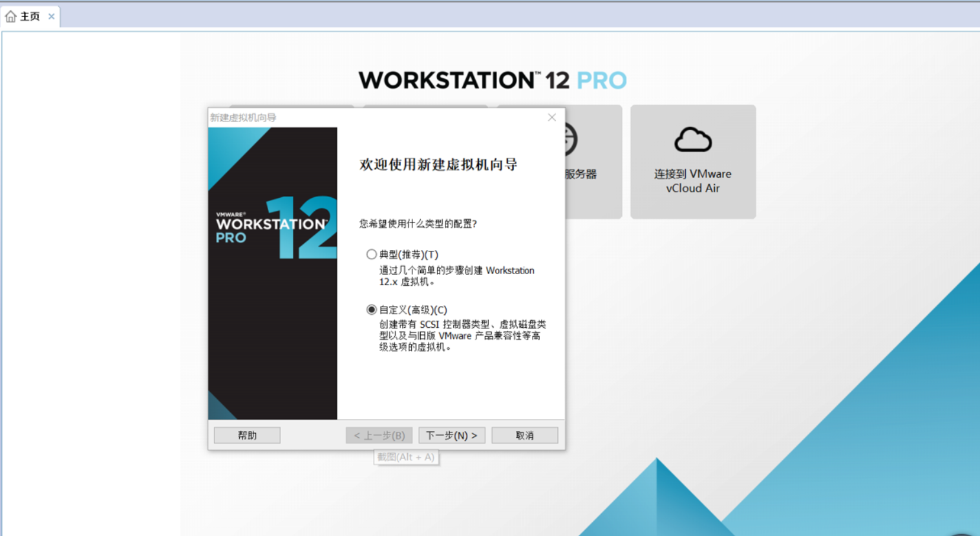Screen dimensions: 980x536
Task: Click the partially hidden 服务器 tile
Action: 593,162
